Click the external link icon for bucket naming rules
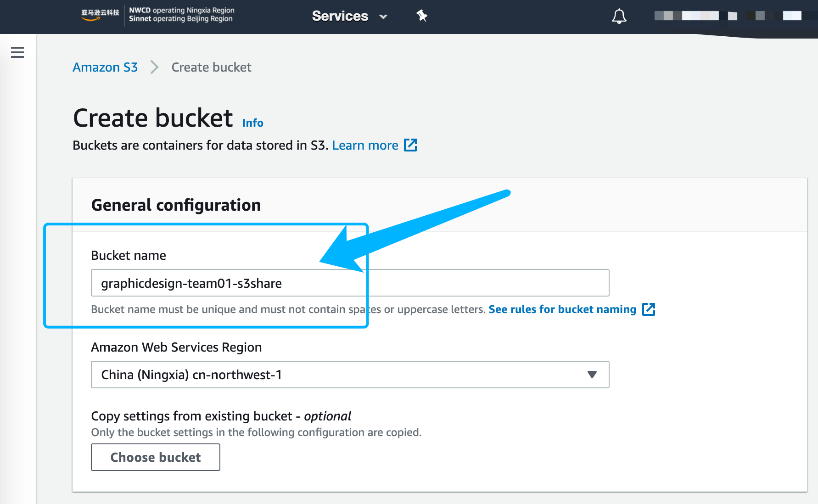818x504 pixels. click(x=650, y=309)
